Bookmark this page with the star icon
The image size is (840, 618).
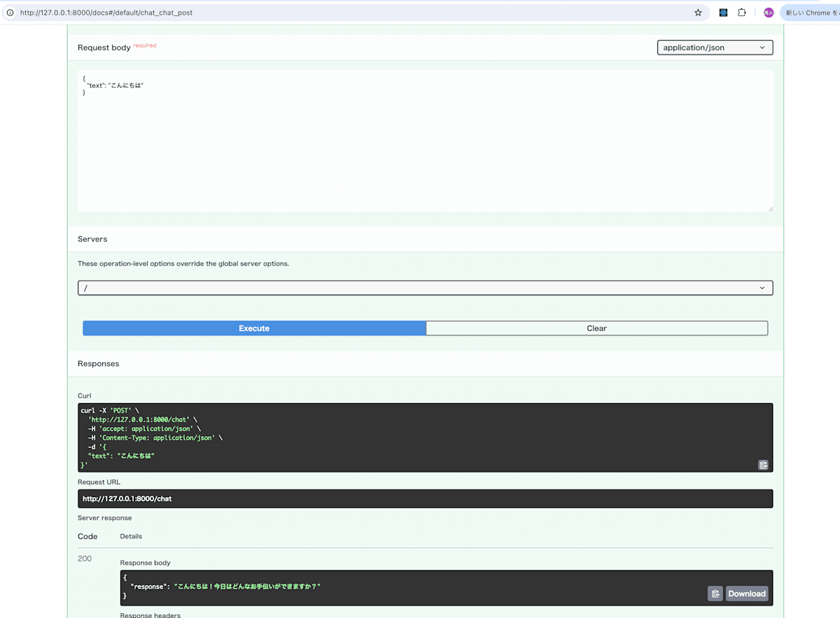point(698,13)
